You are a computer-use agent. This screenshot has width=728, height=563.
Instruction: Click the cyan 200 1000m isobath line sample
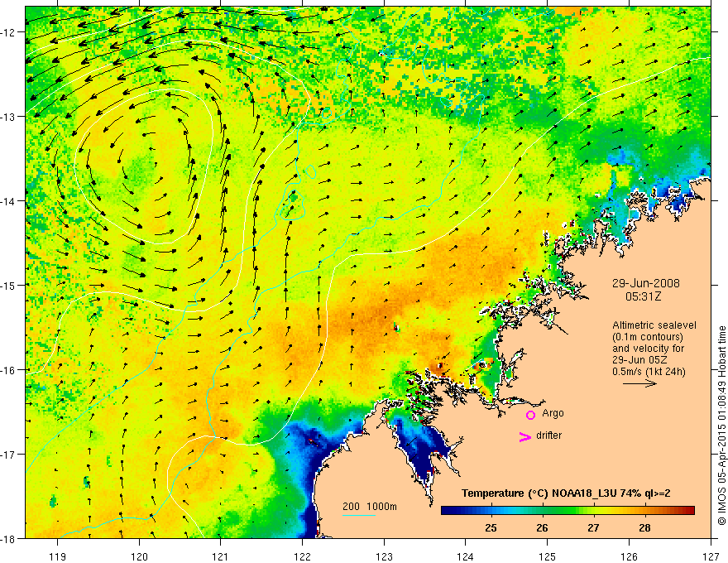coord(359,515)
